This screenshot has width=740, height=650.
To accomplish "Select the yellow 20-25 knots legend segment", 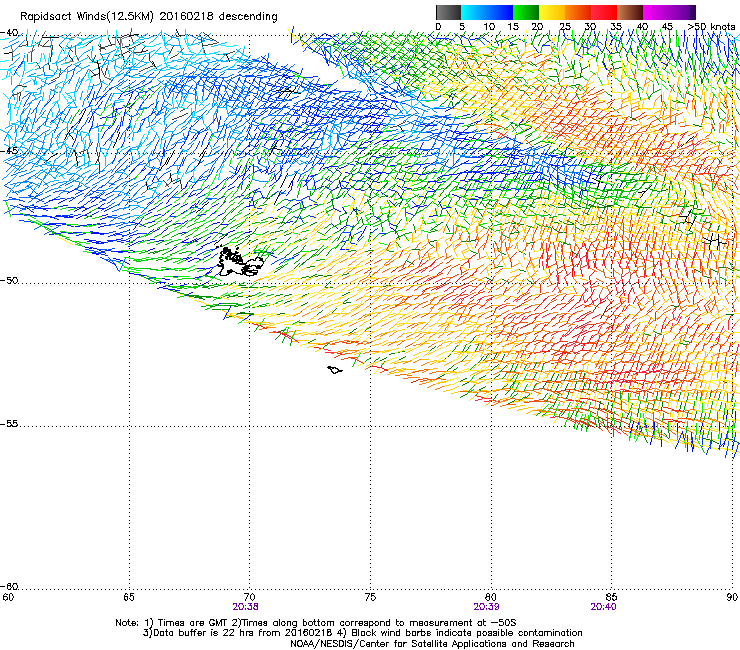I will click(x=552, y=12).
